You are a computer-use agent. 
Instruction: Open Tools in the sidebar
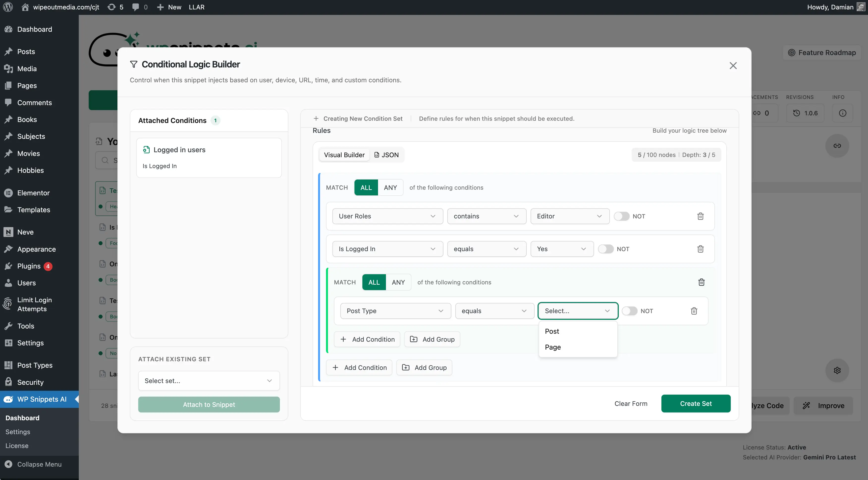tap(26, 326)
